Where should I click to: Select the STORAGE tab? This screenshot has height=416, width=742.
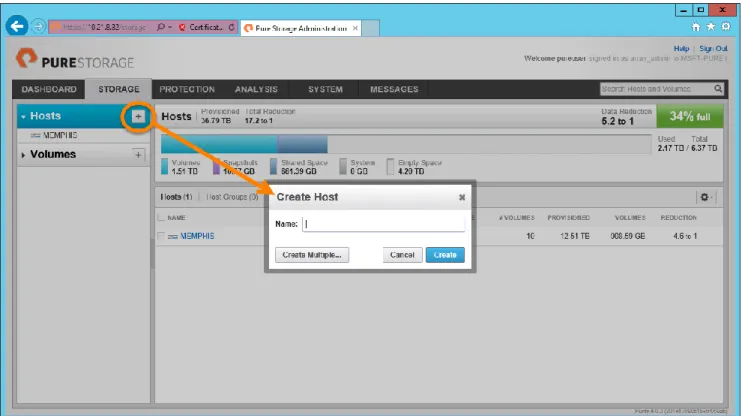[119, 89]
